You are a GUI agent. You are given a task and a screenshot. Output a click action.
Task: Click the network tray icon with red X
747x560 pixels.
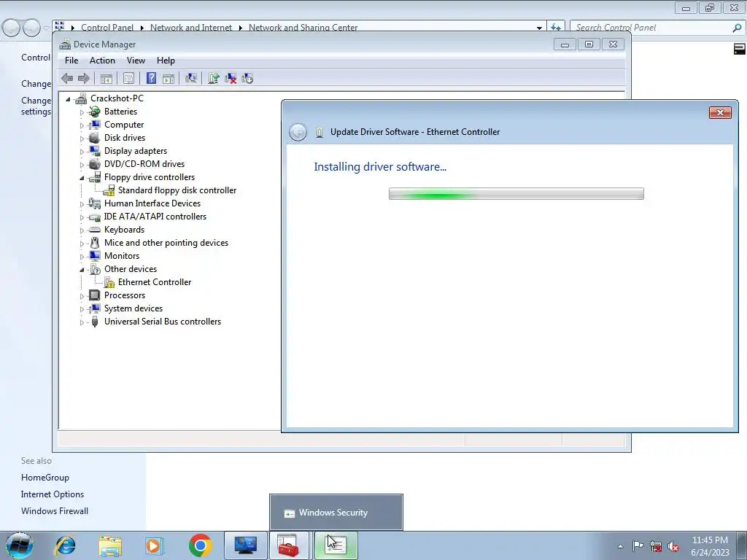pos(656,546)
